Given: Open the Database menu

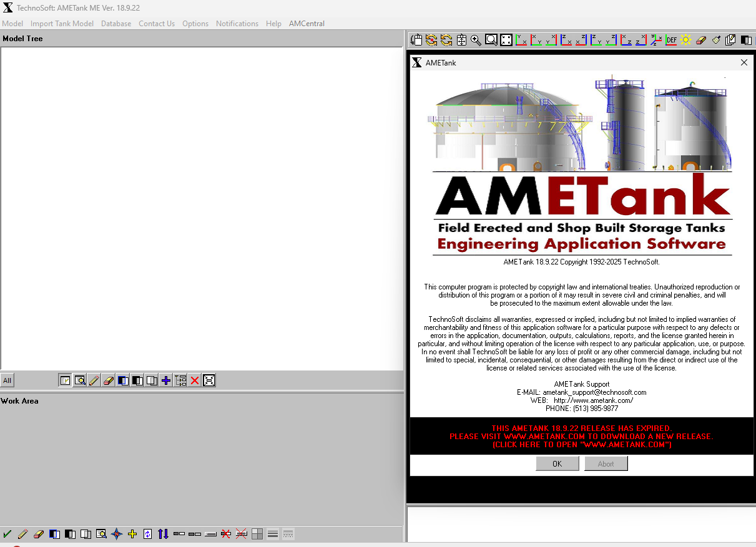Looking at the screenshot, I should 116,24.
